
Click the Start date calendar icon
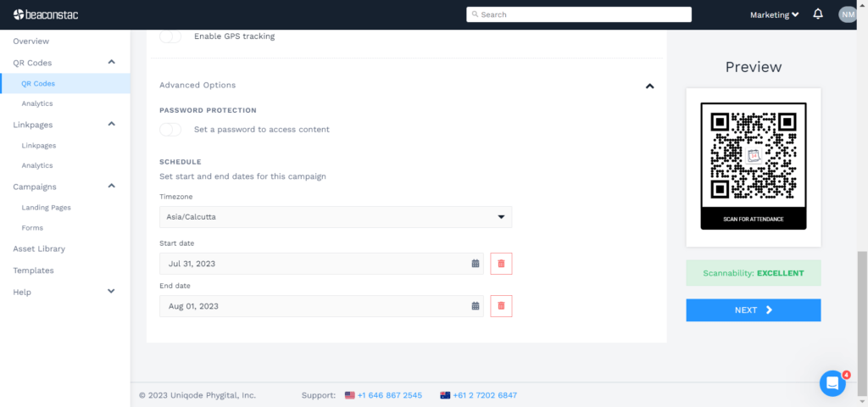pyautogui.click(x=475, y=264)
